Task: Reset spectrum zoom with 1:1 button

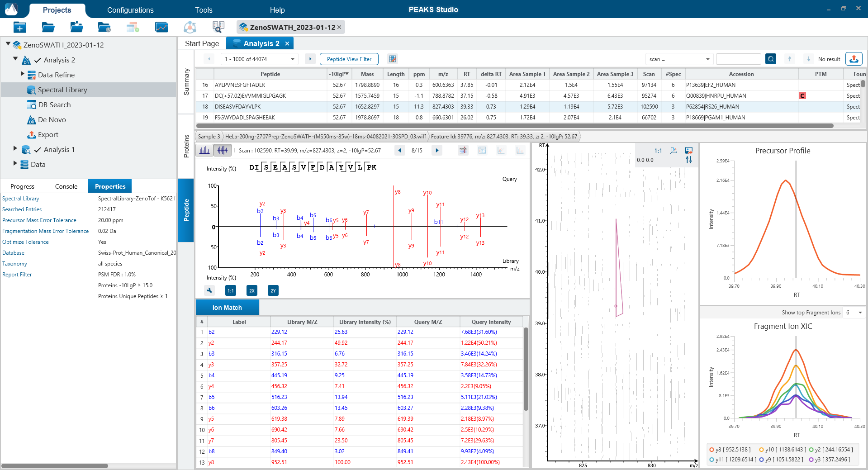Action: 231,291
